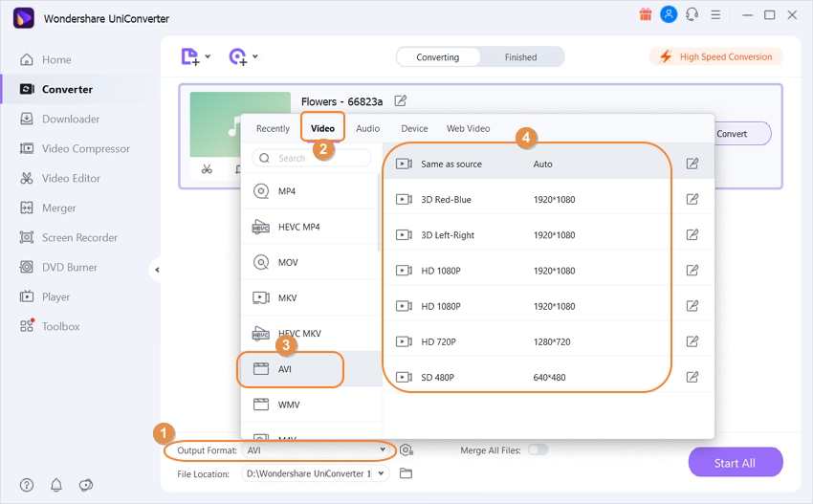Open the Player module
Screen dimensions: 813x504
[x=45, y=296]
